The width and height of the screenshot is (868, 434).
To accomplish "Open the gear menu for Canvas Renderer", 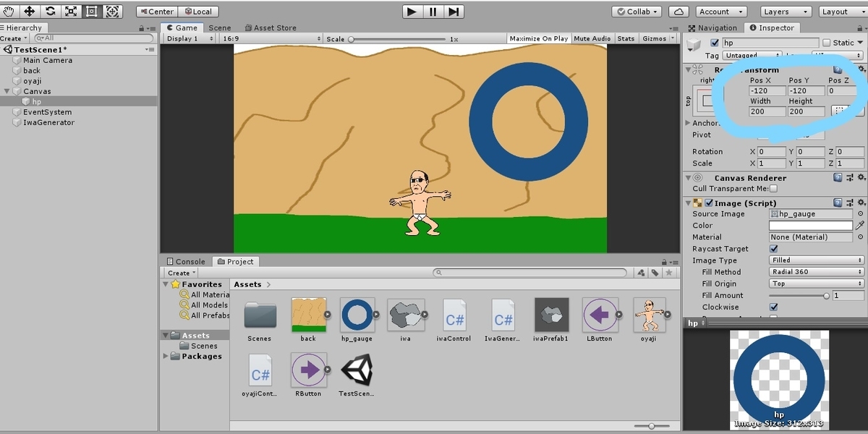I will 860,177.
